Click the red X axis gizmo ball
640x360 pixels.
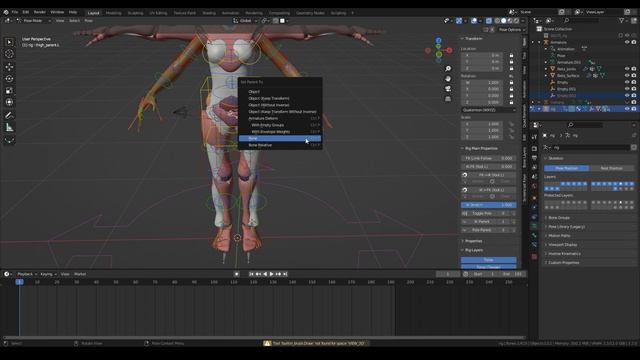(449, 50)
